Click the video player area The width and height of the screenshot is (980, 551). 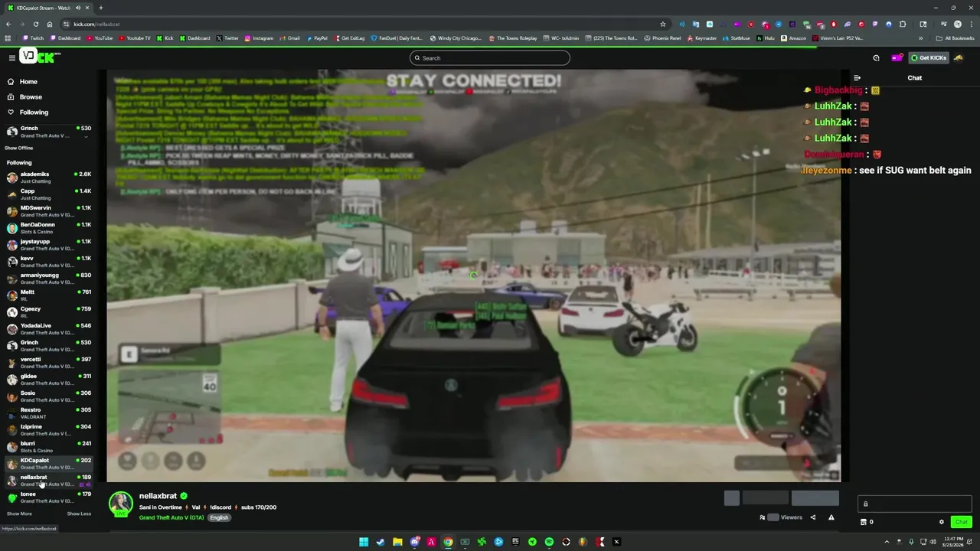(x=474, y=275)
